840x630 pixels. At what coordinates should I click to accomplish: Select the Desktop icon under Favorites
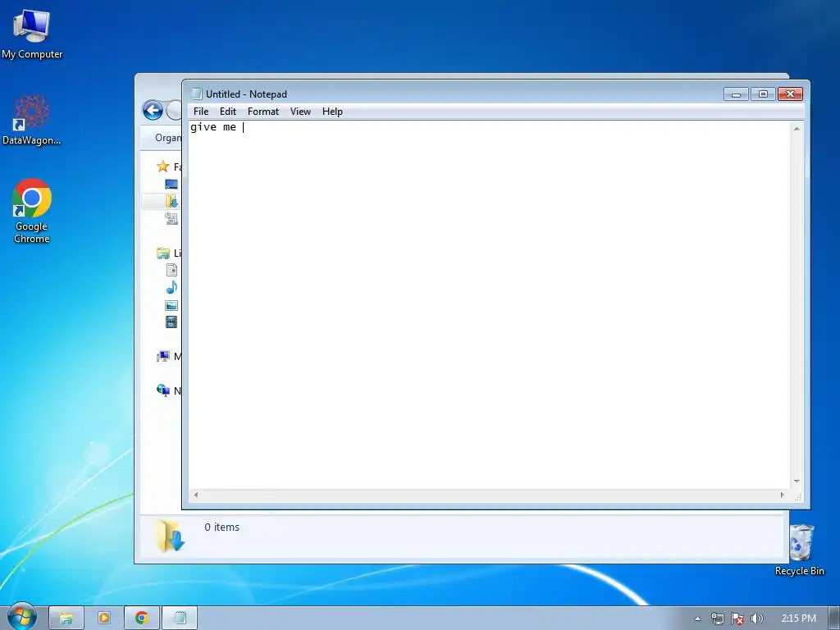171,185
